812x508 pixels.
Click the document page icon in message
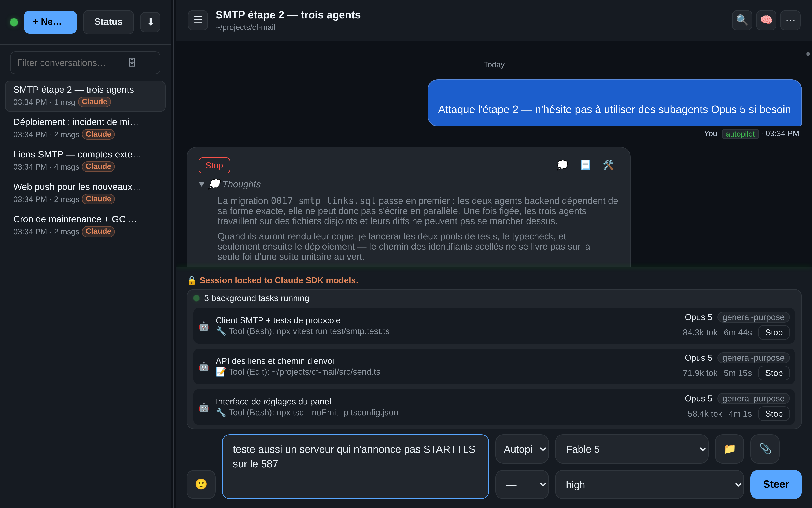(x=585, y=165)
